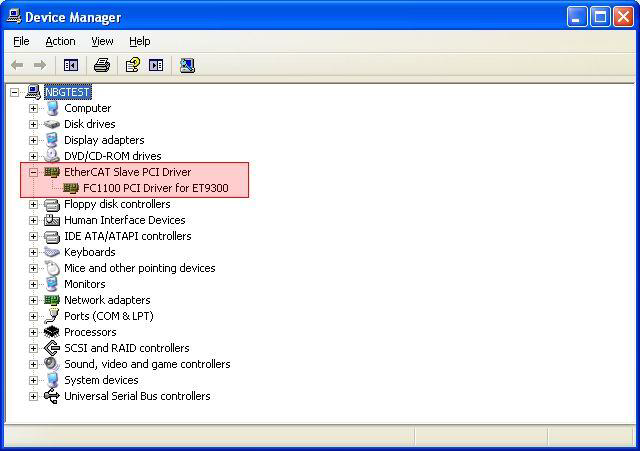Image resolution: width=640 pixels, height=451 pixels.
Task: Click the Network adapters card icon
Action: coord(52,300)
